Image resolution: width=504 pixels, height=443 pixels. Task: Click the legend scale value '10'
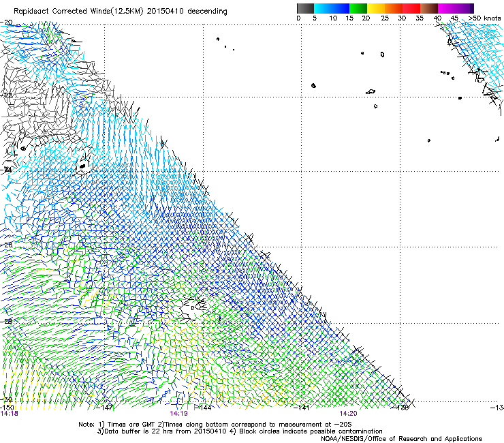coord(333,18)
